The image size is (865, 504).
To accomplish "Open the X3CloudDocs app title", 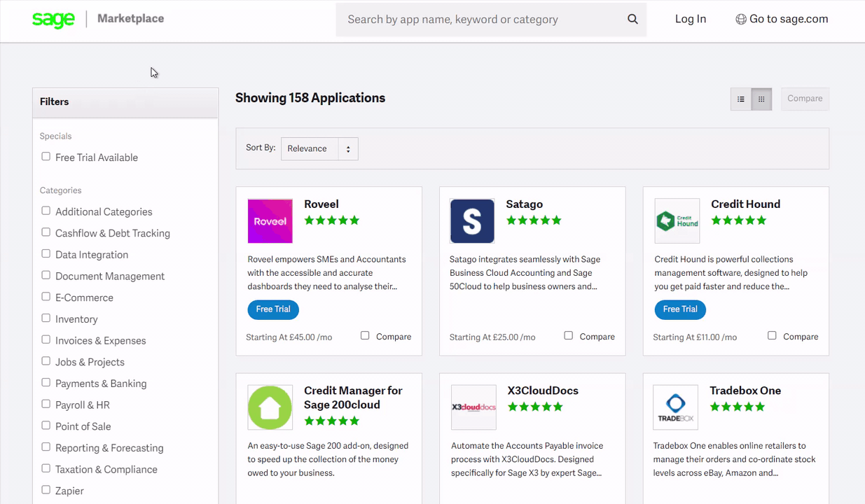I will tap(543, 391).
